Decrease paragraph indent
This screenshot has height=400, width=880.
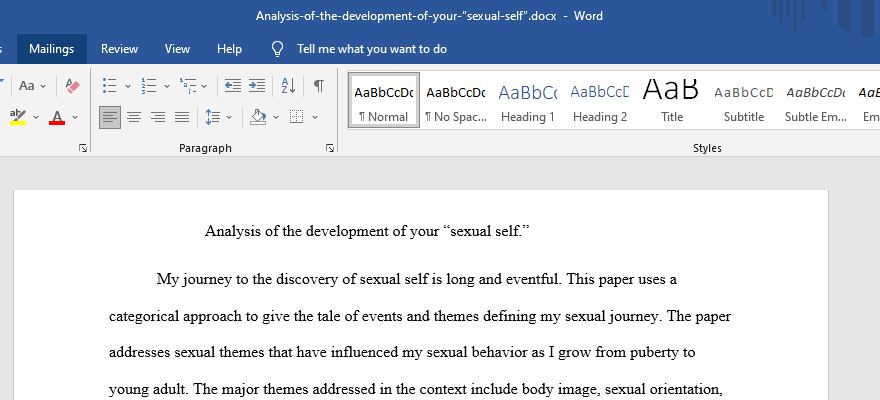point(233,86)
